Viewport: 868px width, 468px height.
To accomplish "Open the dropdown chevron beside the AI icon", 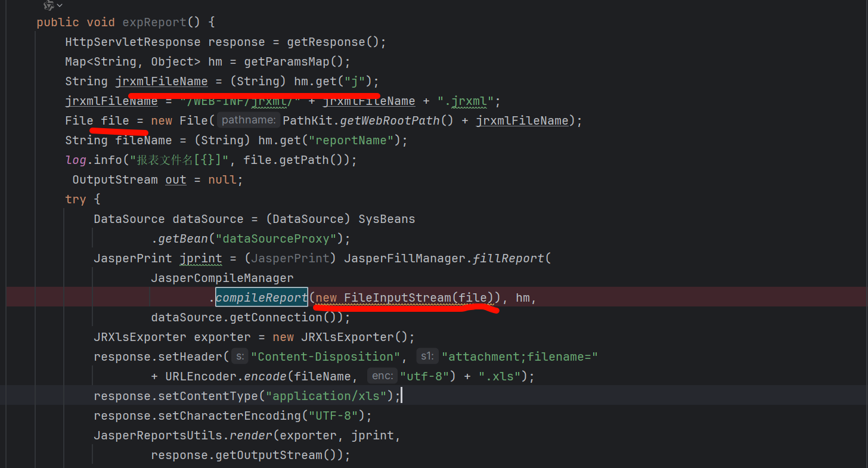I will click(x=60, y=5).
